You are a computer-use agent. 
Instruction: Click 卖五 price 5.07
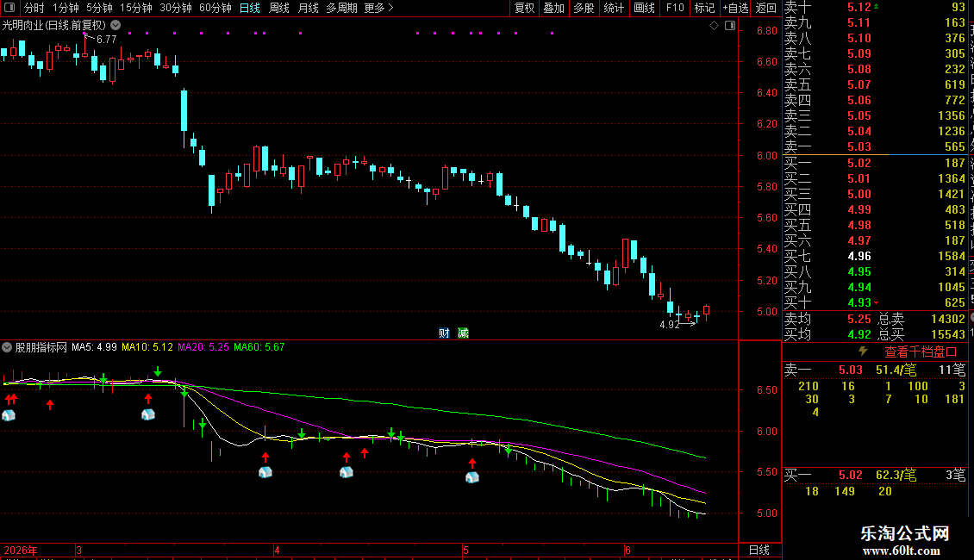[x=859, y=84]
